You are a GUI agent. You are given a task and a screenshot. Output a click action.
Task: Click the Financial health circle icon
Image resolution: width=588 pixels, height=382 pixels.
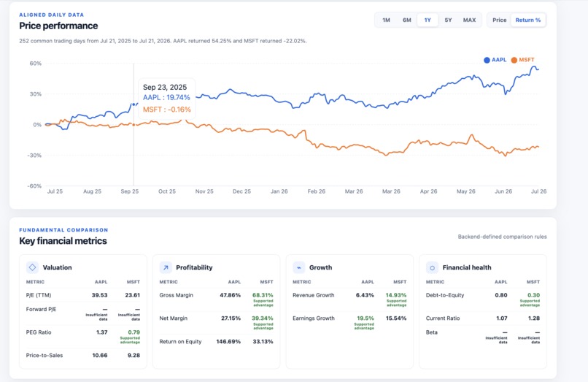[432, 267]
